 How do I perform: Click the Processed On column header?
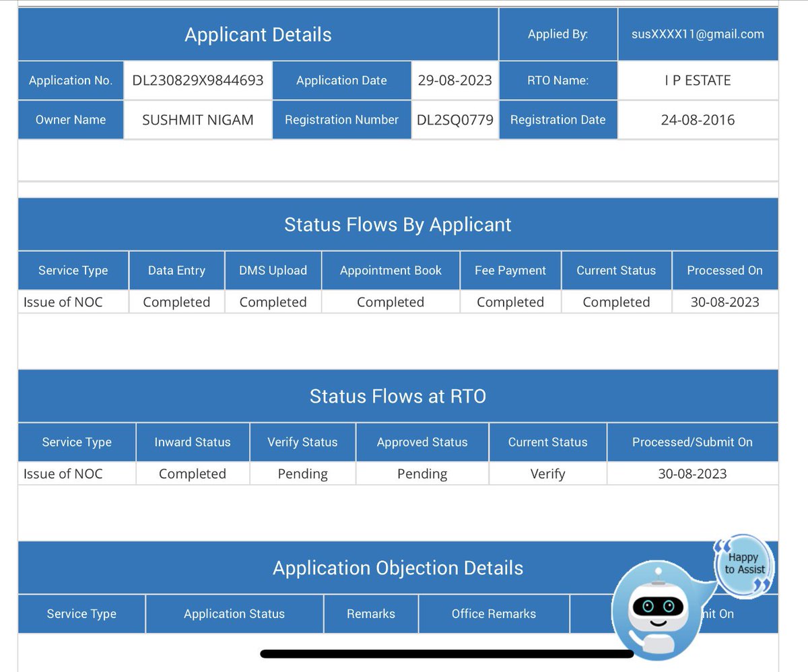pyautogui.click(x=725, y=270)
